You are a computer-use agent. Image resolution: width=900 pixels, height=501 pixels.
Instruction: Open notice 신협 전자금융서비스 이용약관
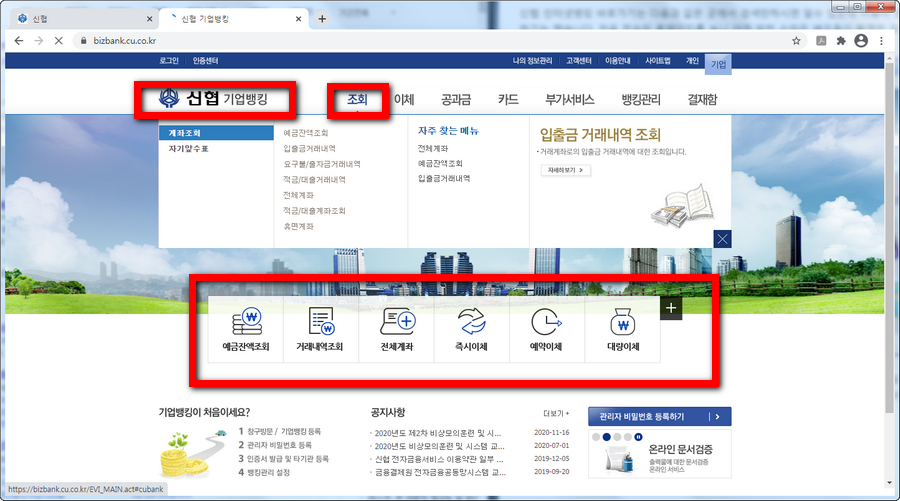point(439,459)
